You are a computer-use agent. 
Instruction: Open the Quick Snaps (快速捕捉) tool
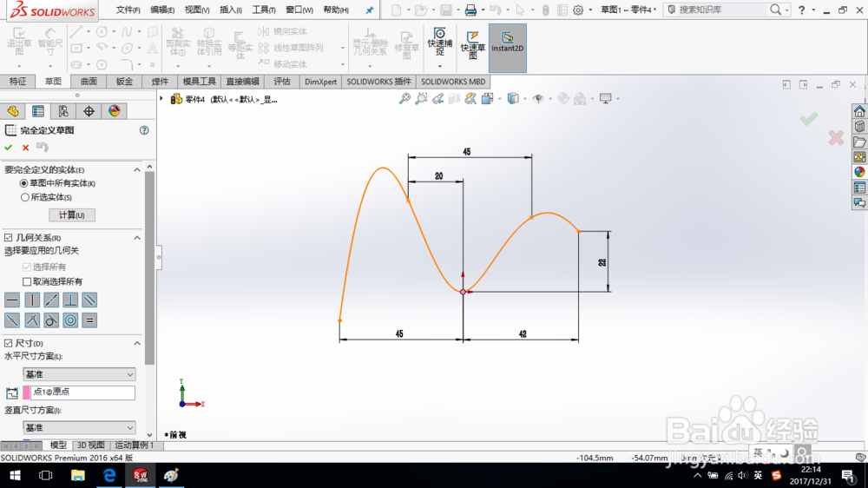(440, 42)
